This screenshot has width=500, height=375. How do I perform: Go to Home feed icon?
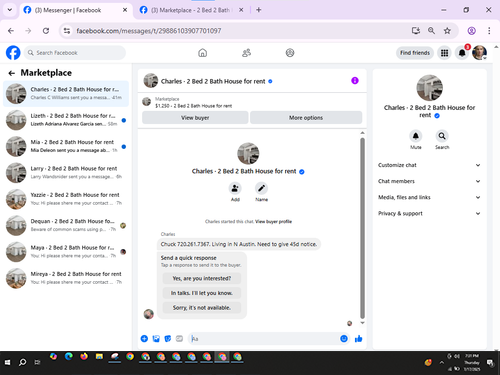click(x=202, y=53)
